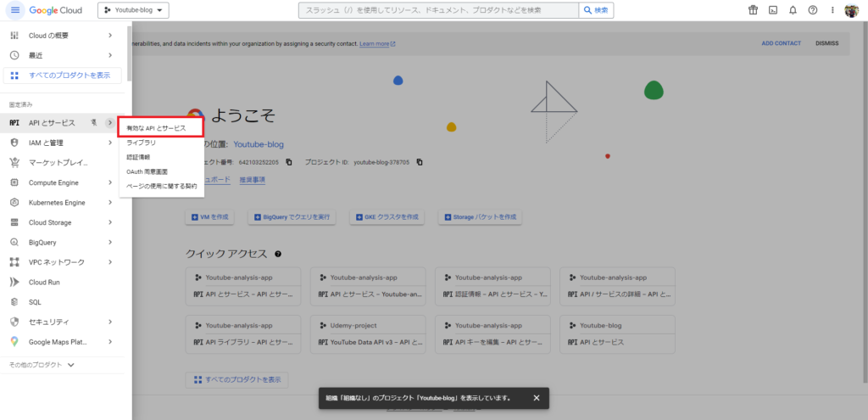The height and width of the screenshot is (420, 868).
Task: Expand the 最近 submenu arrow
Action: (x=110, y=55)
